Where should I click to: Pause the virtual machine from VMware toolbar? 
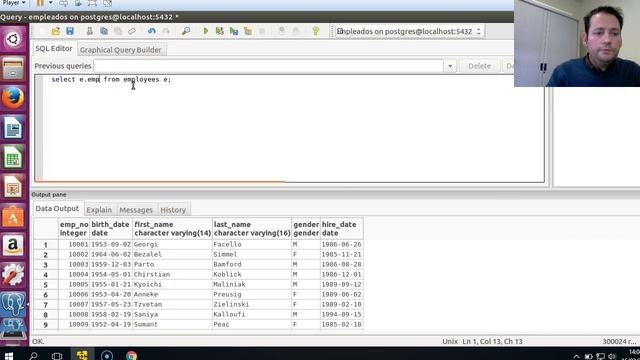point(40,3)
